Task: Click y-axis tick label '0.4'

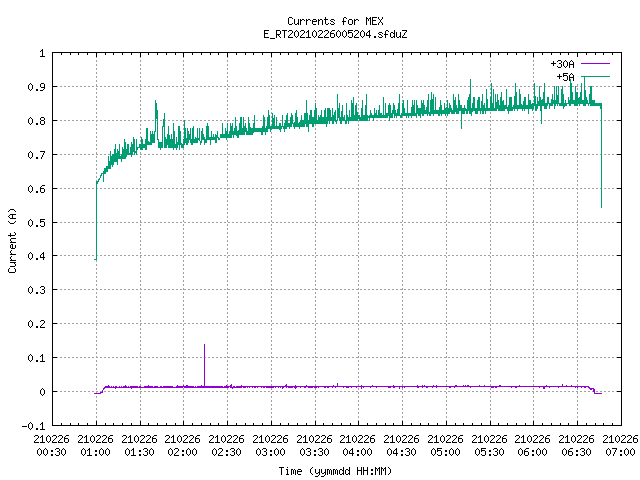Action: point(36,256)
